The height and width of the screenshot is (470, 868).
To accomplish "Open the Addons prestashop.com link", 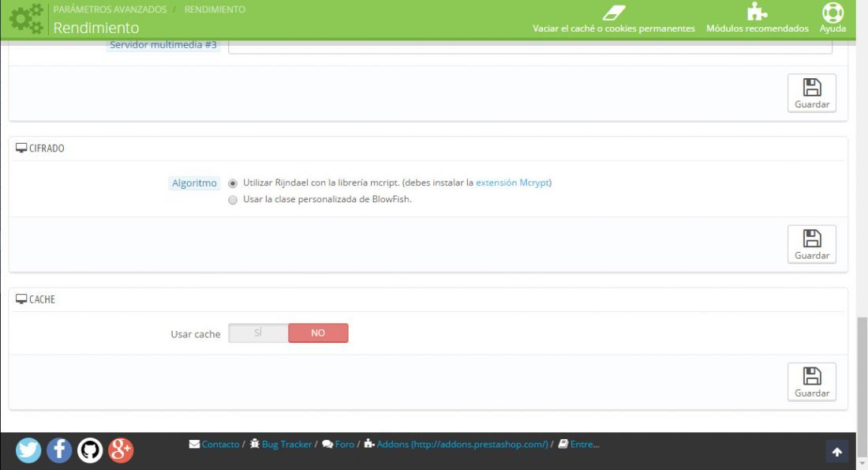I will 462,444.
